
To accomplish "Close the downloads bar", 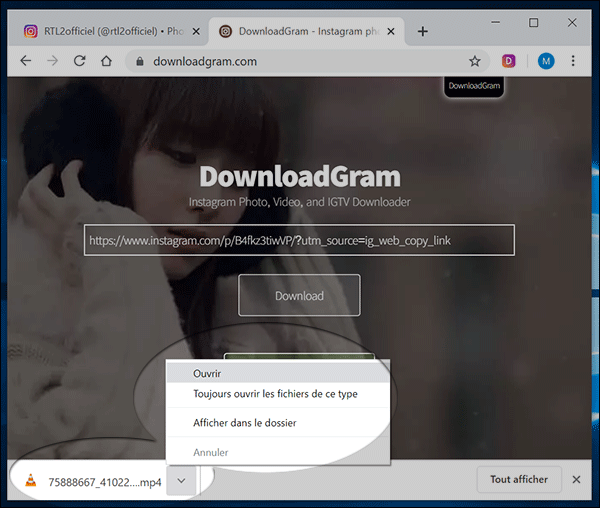I will pyautogui.click(x=576, y=479).
